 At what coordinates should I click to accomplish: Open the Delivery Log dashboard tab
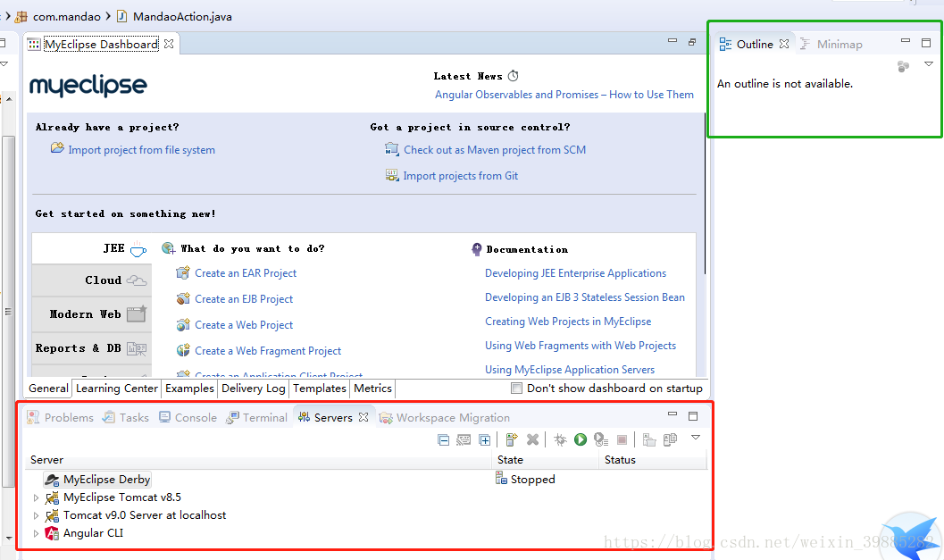(x=254, y=389)
